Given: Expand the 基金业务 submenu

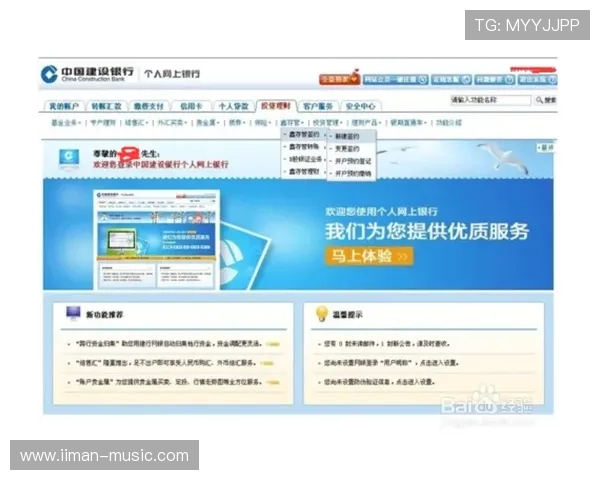Looking at the screenshot, I should pos(66,122).
